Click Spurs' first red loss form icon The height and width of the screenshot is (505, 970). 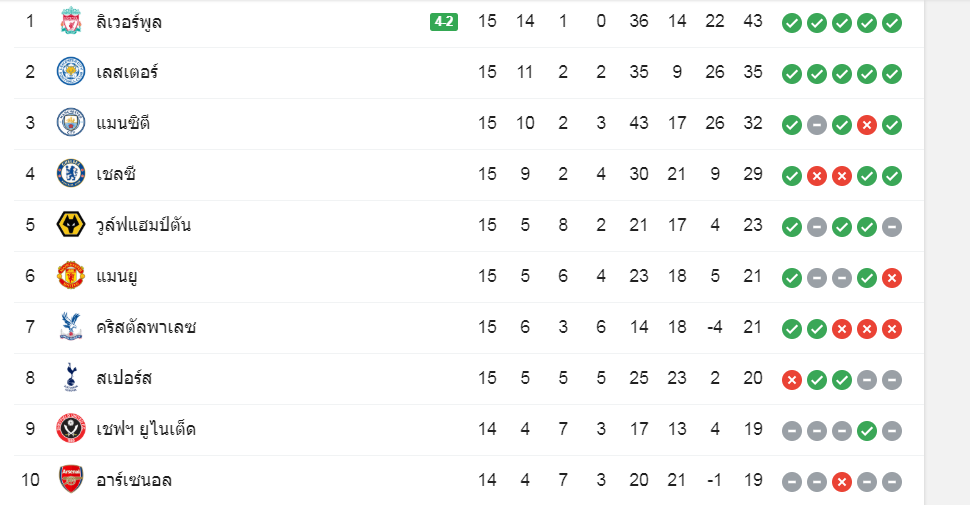click(x=792, y=380)
